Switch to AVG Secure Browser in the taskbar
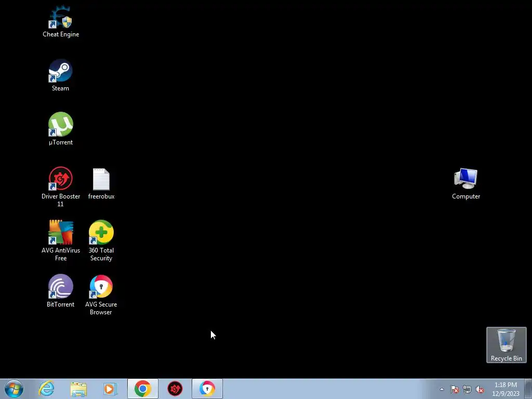The width and height of the screenshot is (532, 399). click(x=207, y=389)
